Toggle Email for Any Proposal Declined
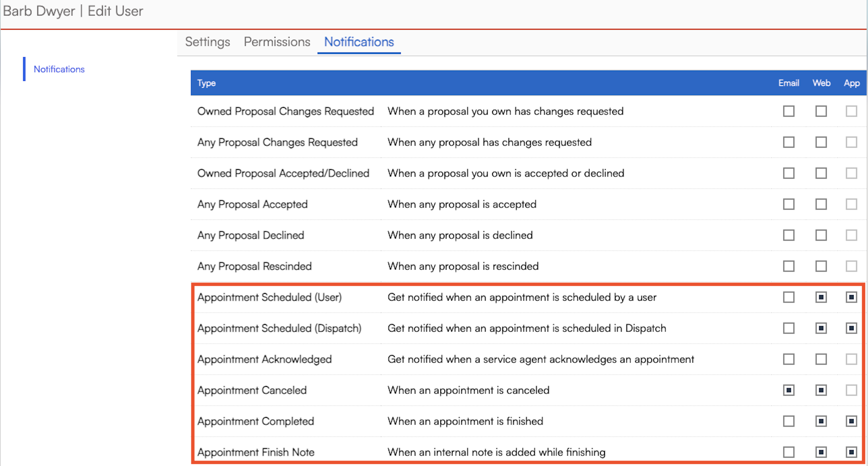Image resolution: width=868 pixels, height=466 pixels. pos(789,235)
